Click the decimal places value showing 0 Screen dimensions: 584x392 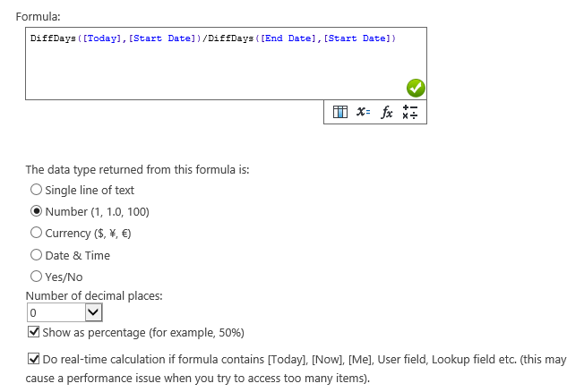(x=56, y=312)
